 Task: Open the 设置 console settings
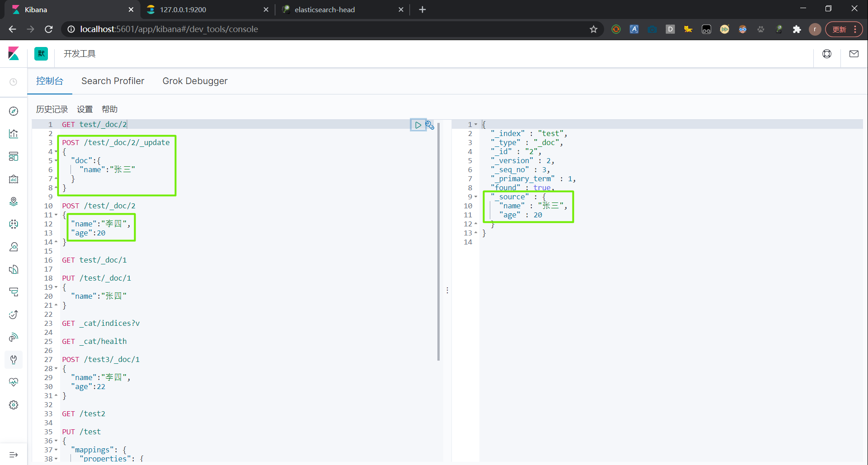pyautogui.click(x=84, y=109)
